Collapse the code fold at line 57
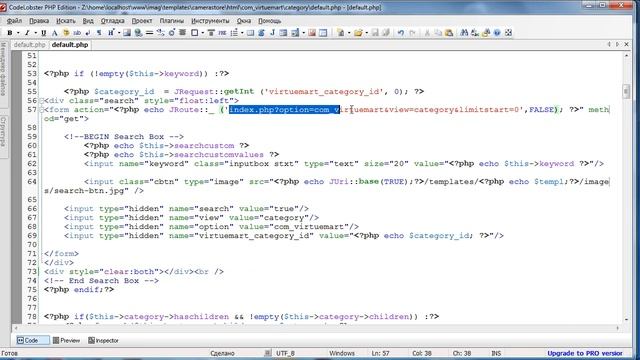The height and width of the screenshot is (360, 640). [x=41, y=110]
